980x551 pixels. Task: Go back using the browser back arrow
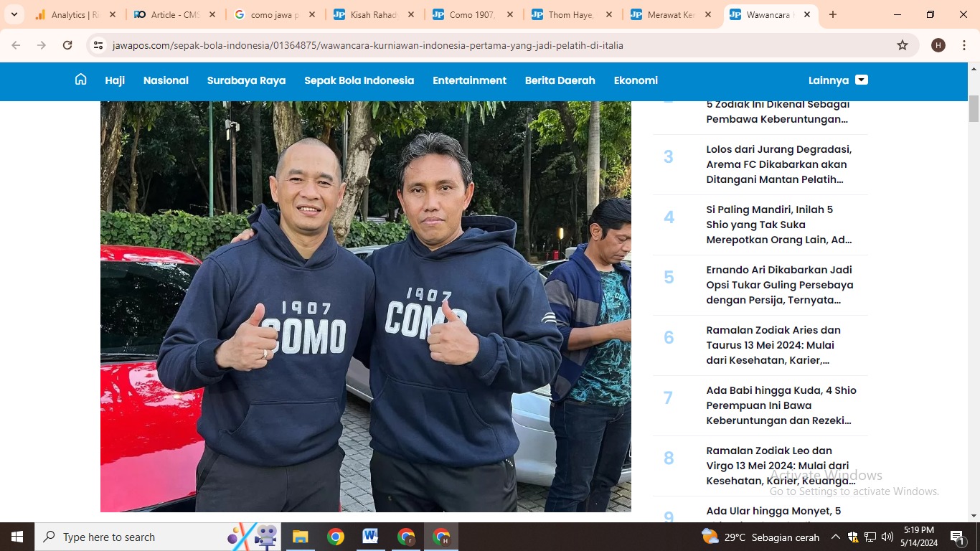click(x=16, y=45)
